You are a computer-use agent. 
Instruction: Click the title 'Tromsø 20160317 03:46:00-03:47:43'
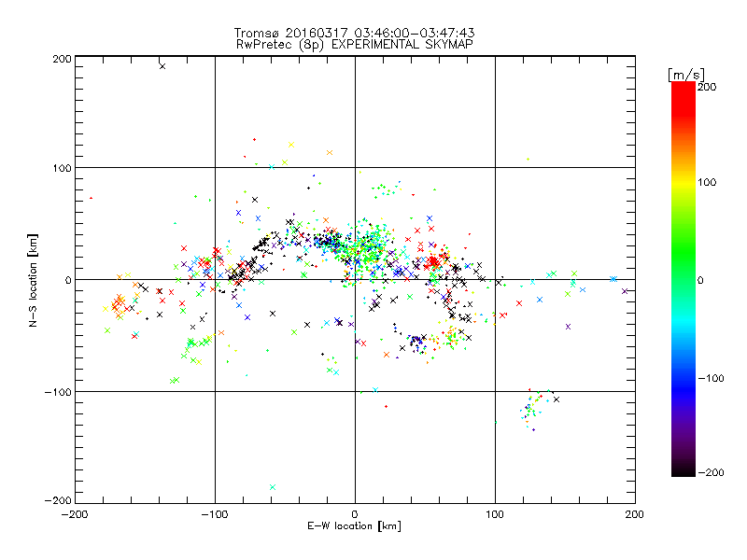(x=355, y=33)
